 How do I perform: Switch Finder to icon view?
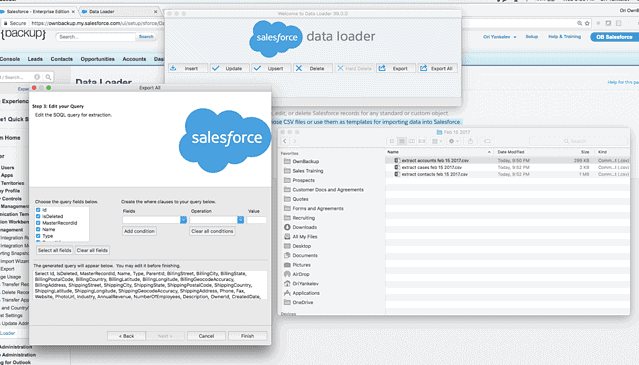tap(392, 141)
